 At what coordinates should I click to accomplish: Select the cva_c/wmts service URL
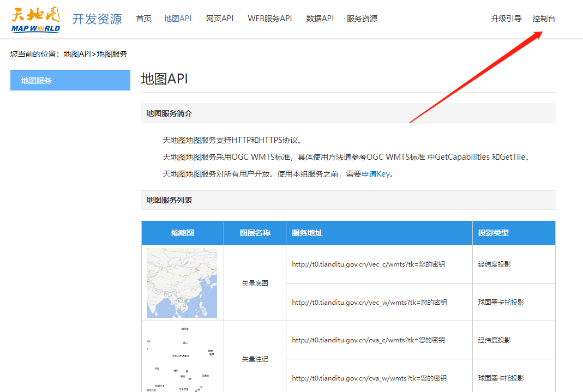(369, 340)
